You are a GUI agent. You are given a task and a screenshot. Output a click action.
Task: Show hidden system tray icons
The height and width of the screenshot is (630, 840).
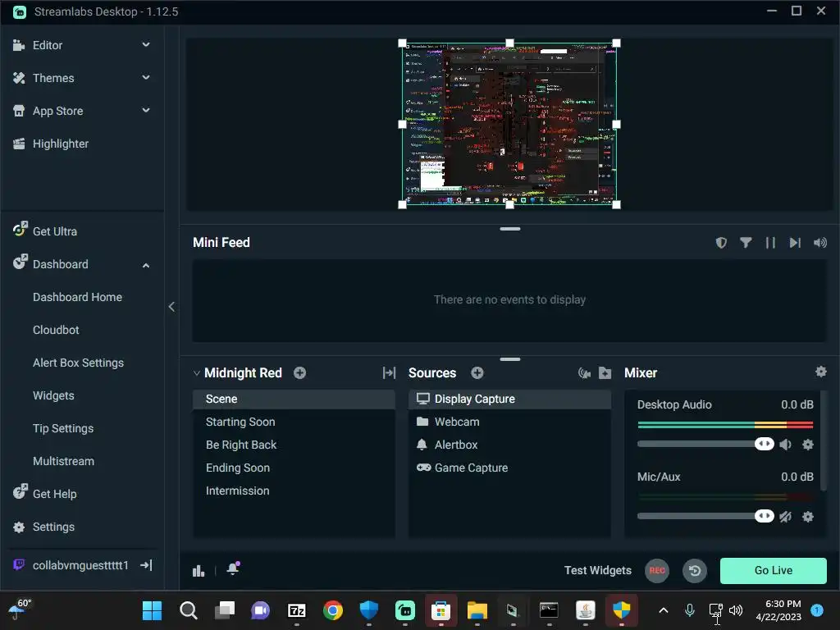(663, 610)
